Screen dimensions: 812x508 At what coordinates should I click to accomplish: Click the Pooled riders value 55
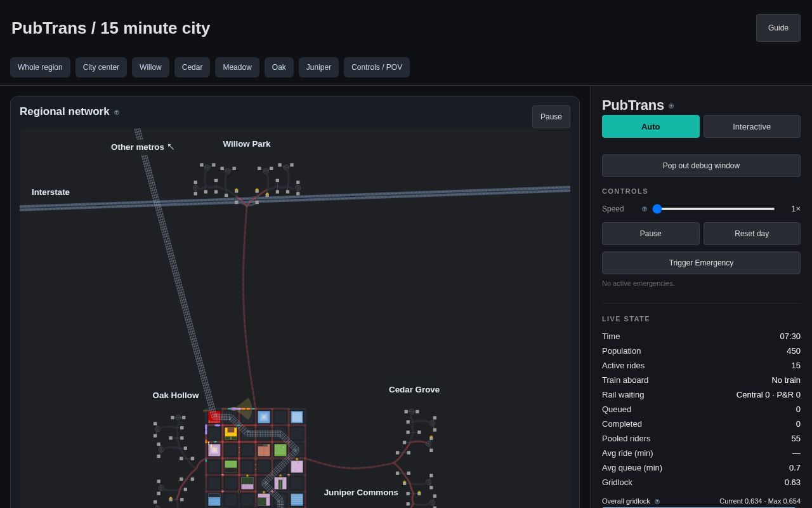796,439
